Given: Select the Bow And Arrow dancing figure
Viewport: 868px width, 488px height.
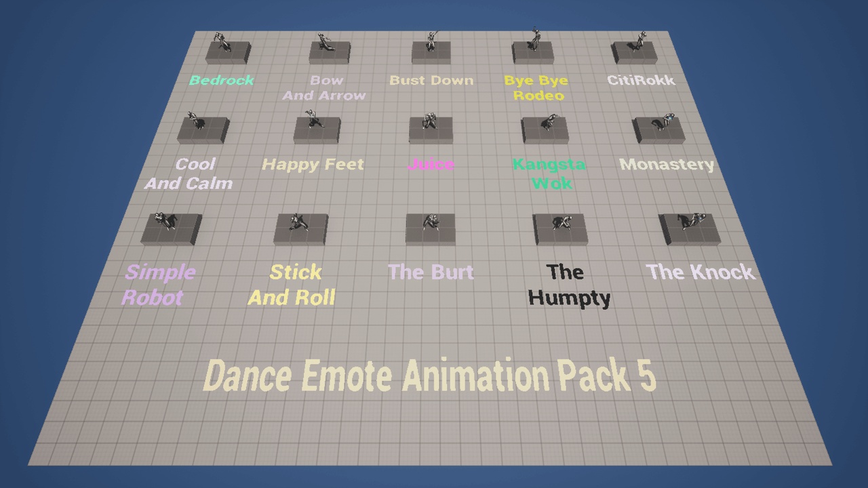Looking at the screenshot, I should (325, 41).
